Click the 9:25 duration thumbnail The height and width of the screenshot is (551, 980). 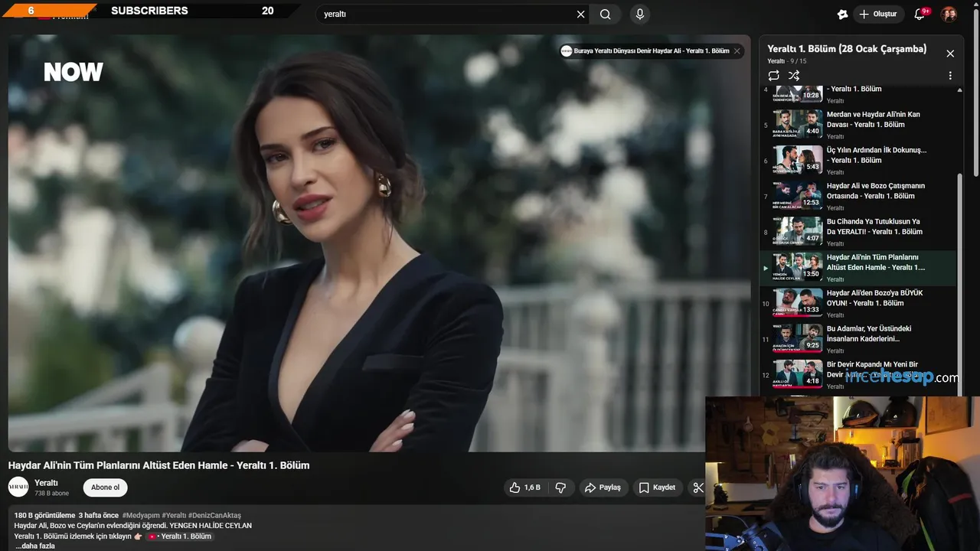point(798,339)
